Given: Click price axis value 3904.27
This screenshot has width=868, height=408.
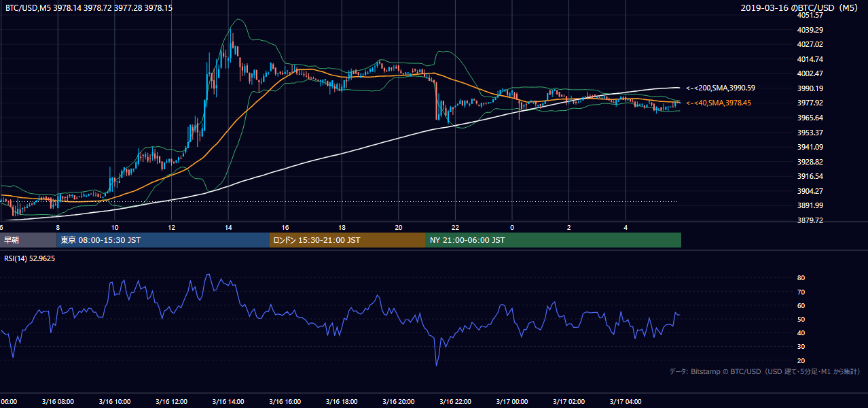Looking at the screenshot, I should pyautogui.click(x=810, y=191).
